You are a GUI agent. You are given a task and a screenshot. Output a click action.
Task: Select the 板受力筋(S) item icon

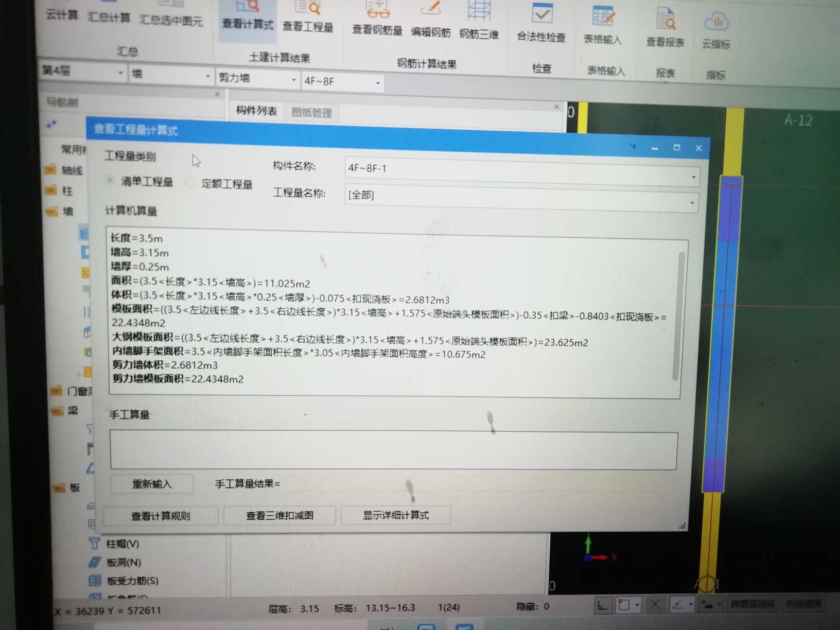95,581
